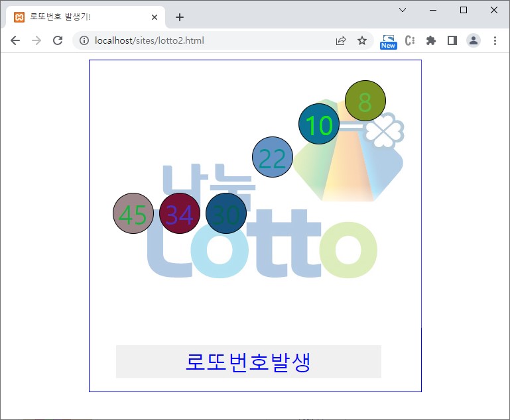Close the 로또번호 발생기! tab
The height and width of the screenshot is (420, 510).
pos(155,17)
